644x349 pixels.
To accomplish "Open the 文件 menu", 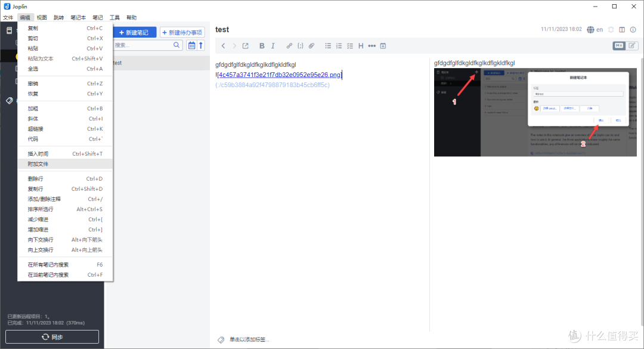I will 8,18.
